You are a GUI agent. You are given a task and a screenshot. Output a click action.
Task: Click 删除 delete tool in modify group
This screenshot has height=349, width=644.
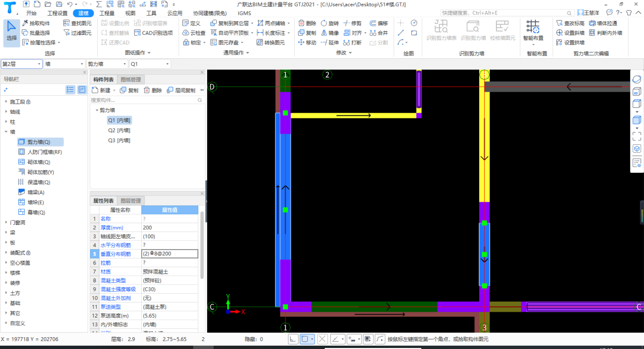pyautogui.click(x=307, y=23)
